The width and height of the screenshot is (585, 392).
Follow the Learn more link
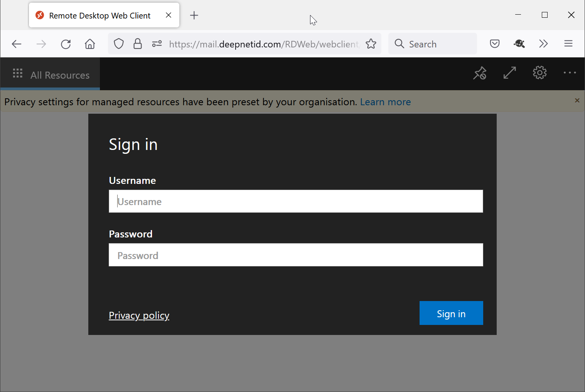tap(385, 102)
